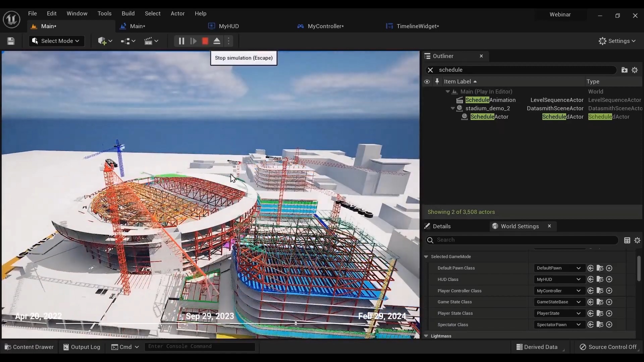Create a new folder in the Outliner
This screenshot has width=644, height=362.
coord(624,70)
